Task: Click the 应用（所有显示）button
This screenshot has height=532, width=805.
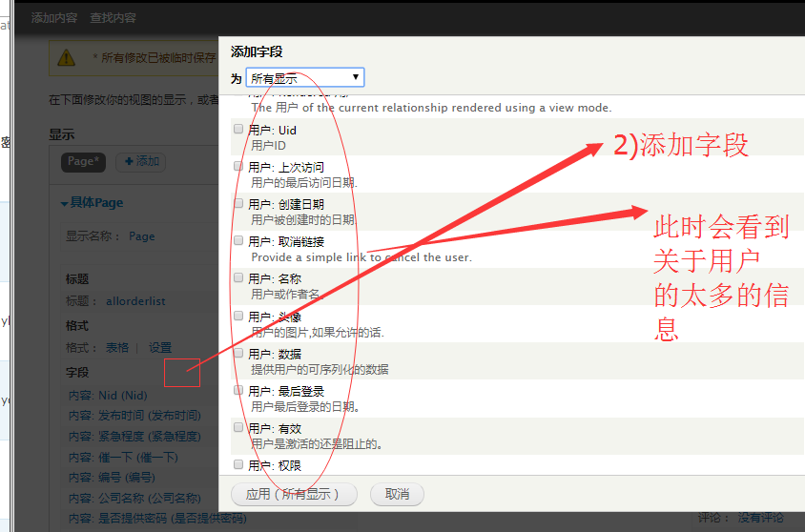Action: coord(294,494)
